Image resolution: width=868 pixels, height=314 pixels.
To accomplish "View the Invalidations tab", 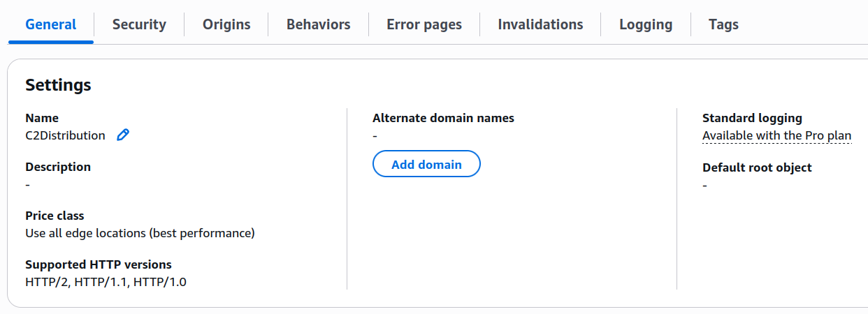I will click(540, 24).
